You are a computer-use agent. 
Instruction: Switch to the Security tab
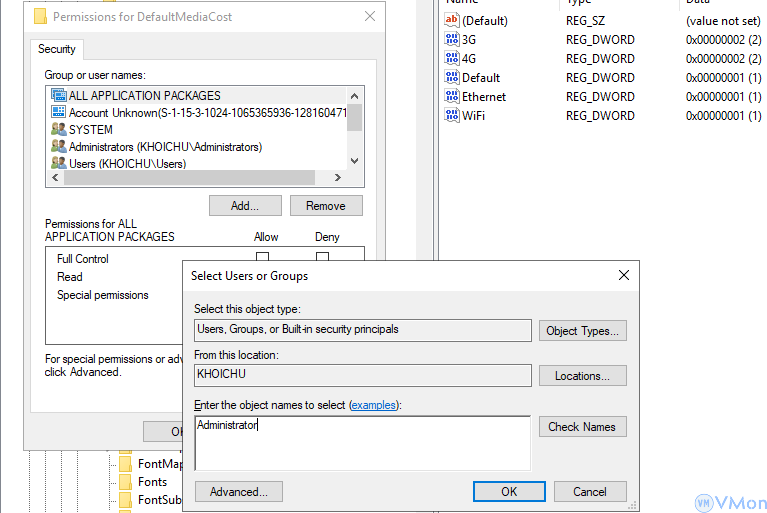[56, 49]
